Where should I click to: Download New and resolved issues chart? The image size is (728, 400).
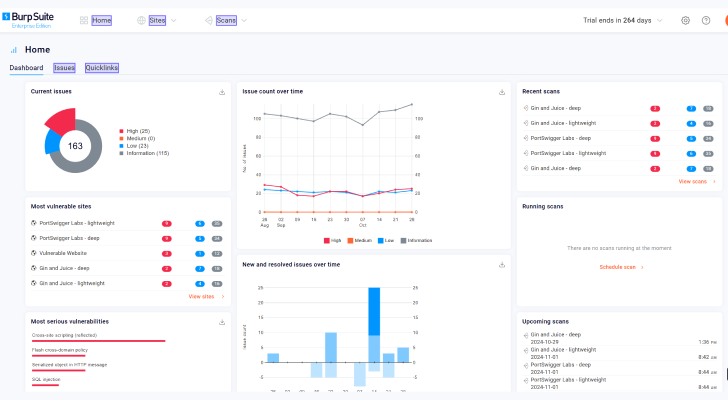(x=502, y=265)
